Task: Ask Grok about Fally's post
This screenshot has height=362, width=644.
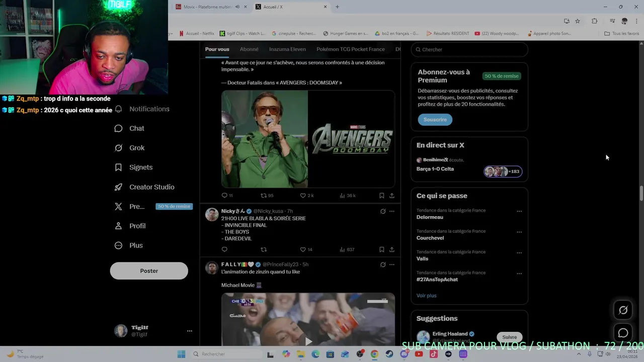Action: (383, 264)
